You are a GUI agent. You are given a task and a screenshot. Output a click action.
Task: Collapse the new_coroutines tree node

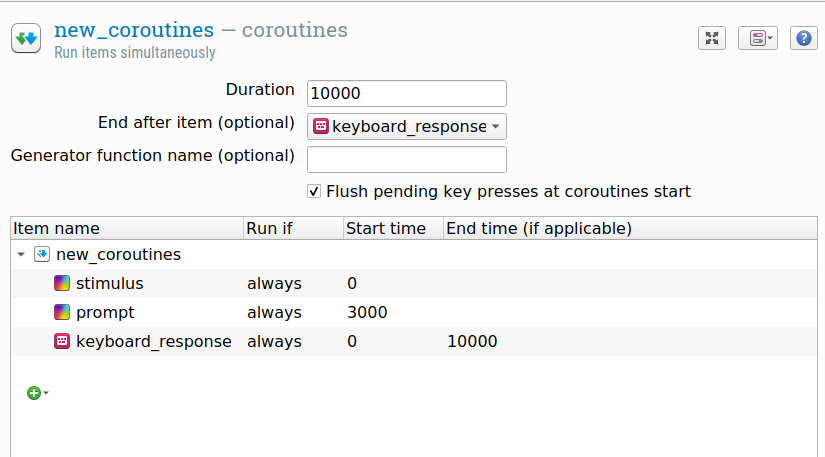point(21,255)
